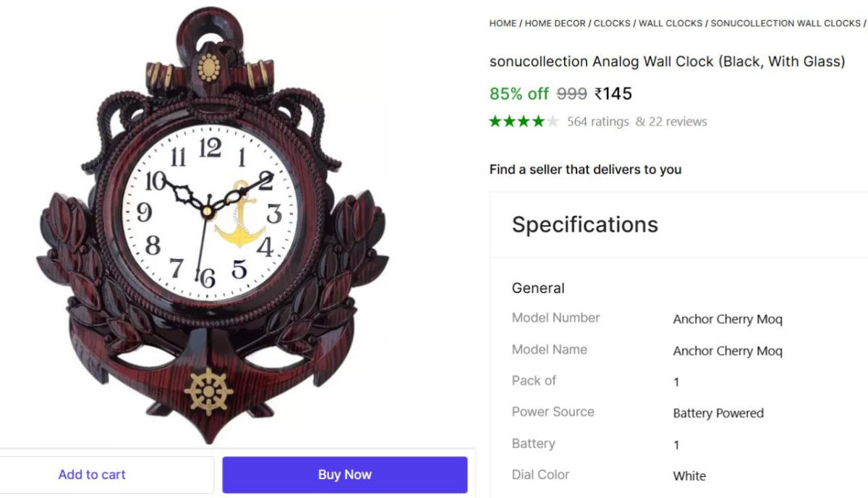Select the WALL CLOCKS breadcrumb link
868x498 pixels.
coord(671,23)
